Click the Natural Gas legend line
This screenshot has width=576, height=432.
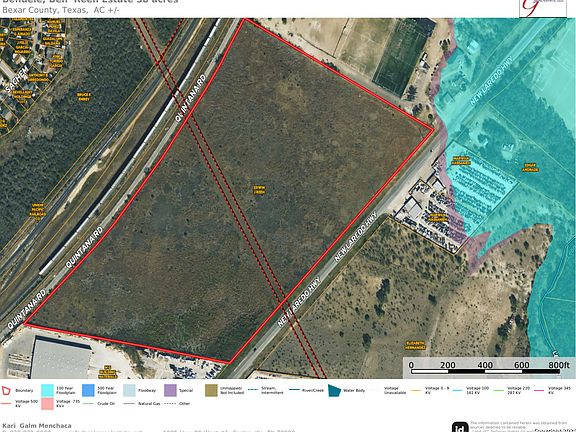click(129, 403)
